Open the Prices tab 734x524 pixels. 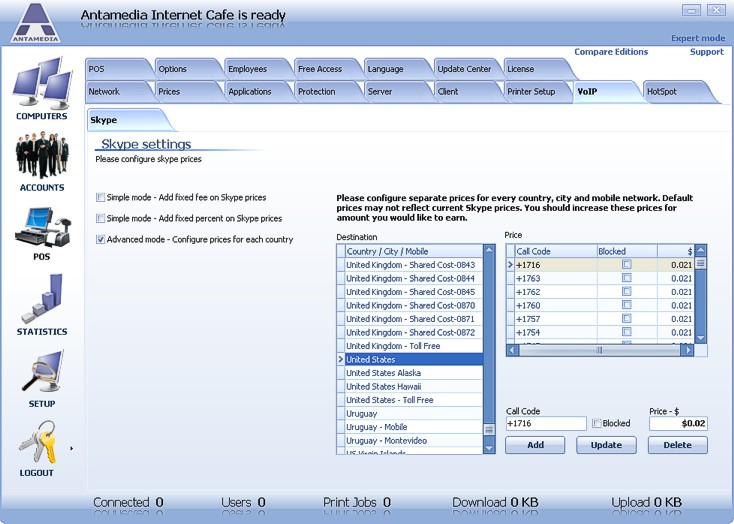tap(187, 92)
